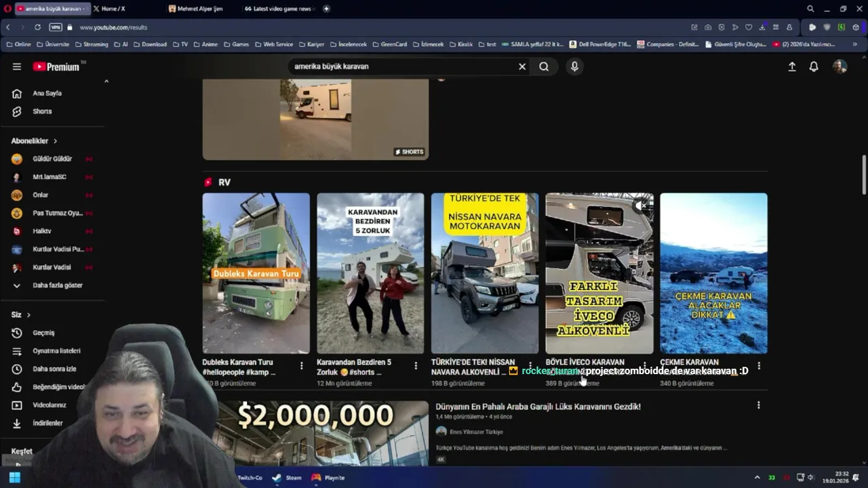Open Nissan Navara Motokaravan short thumbnail
Screen dimensions: 868x488
click(x=485, y=273)
